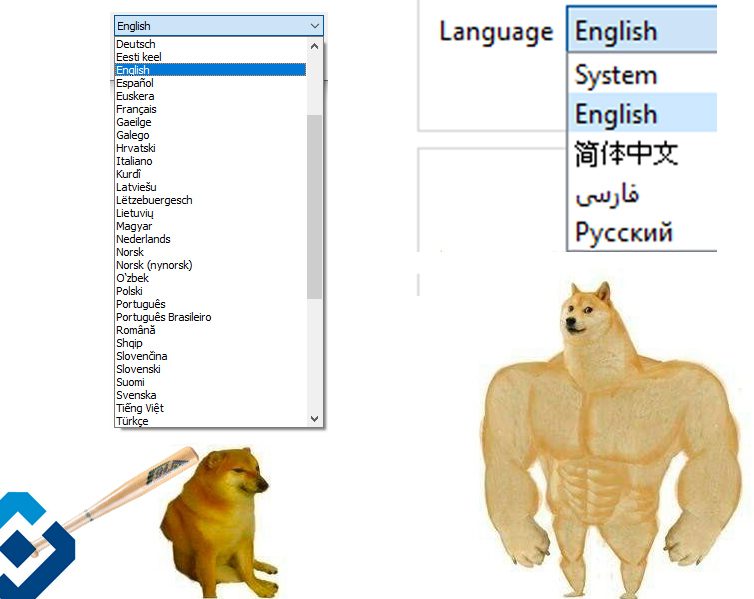Pick the plain Norsk entry
This screenshot has width=754, height=599.
211,251
